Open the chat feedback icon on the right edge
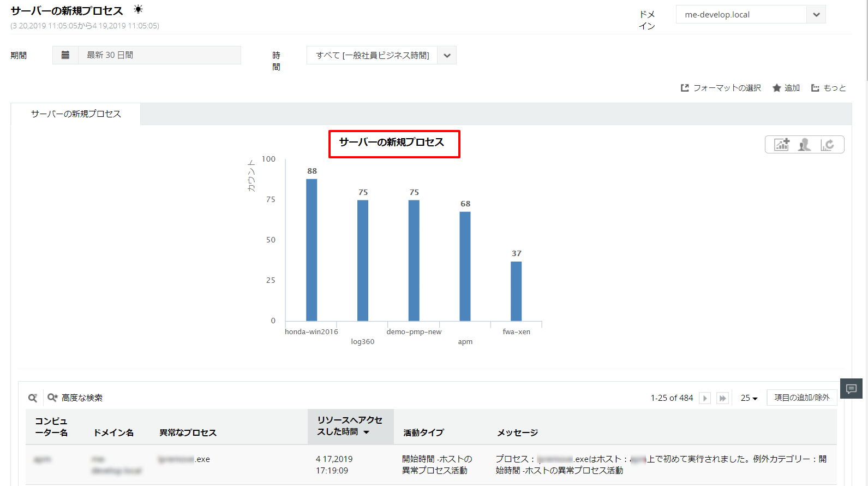Viewport: 868px width, 486px height. point(851,389)
